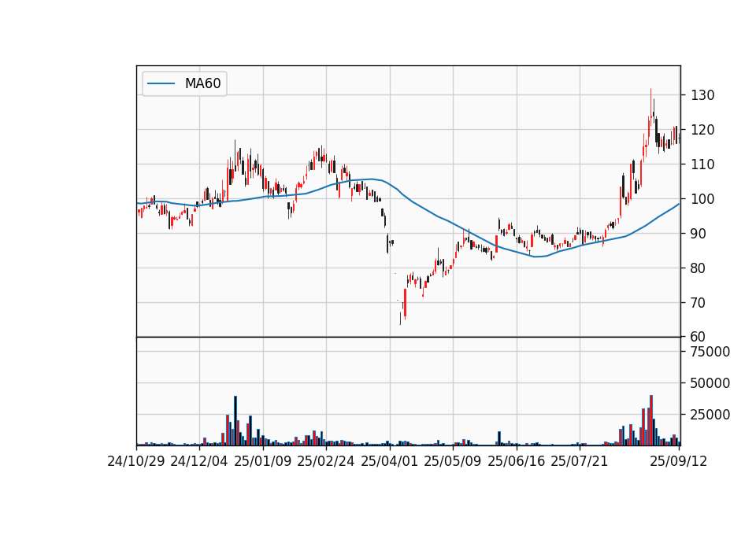Click the 120 price axis label
The height and width of the screenshot is (543, 756).
pos(702,130)
